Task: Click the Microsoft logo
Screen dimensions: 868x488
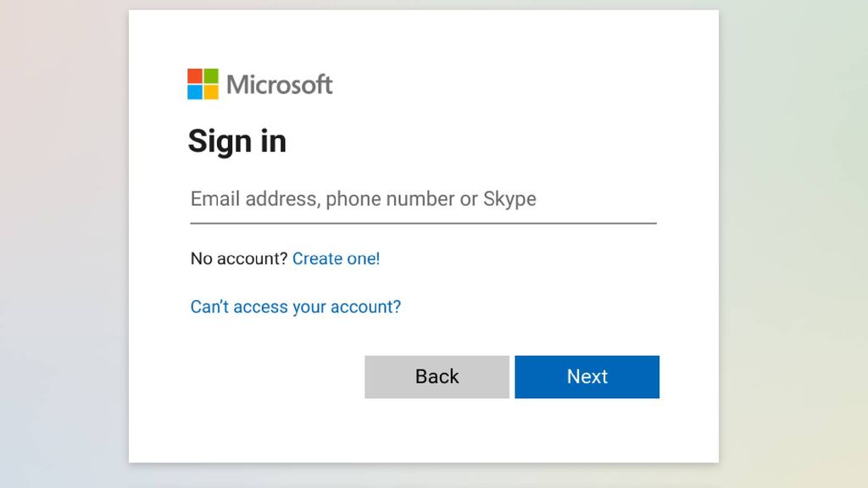Action: click(259, 83)
